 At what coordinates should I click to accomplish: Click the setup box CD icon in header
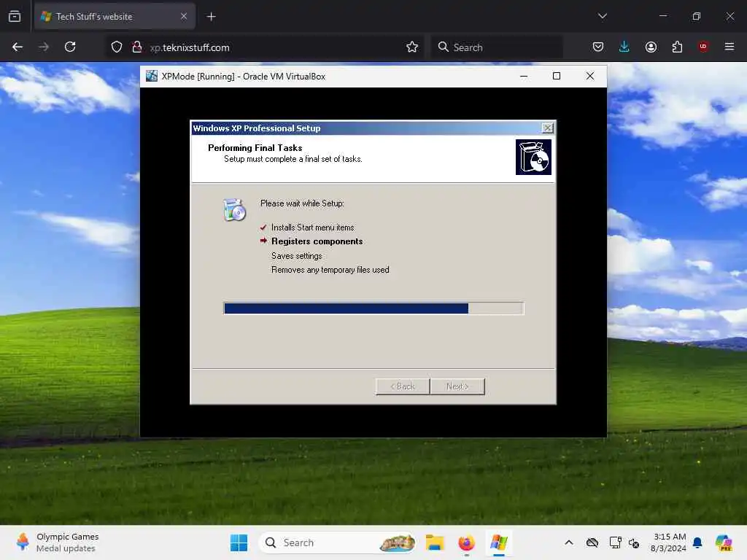pos(533,157)
